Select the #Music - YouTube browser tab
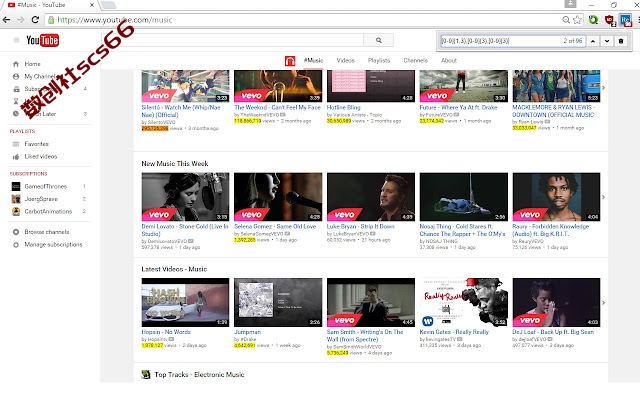 pyautogui.click(x=50, y=5)
